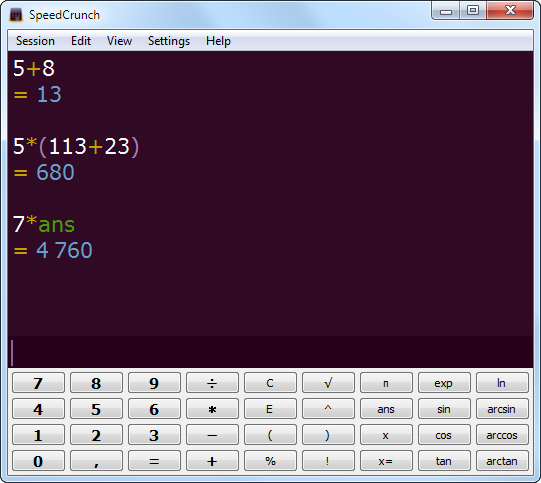Click the arcsin function button

point(502,409)
